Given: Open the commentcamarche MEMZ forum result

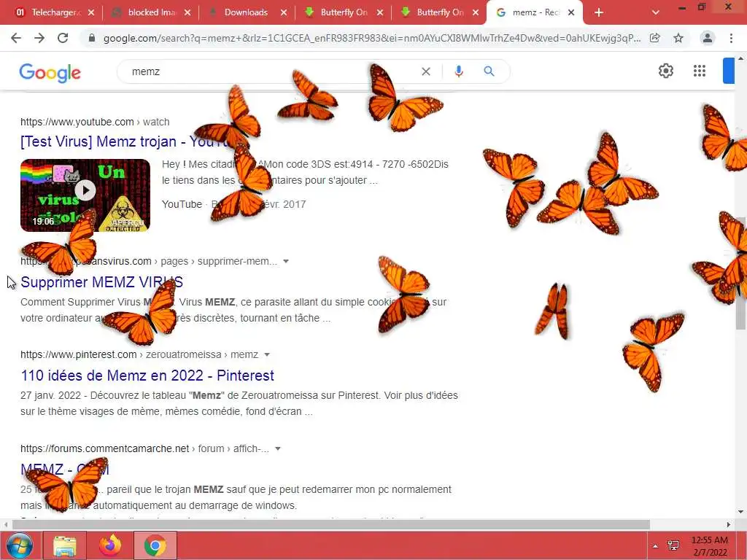Looking at the screenshot, I should (65, 469).
